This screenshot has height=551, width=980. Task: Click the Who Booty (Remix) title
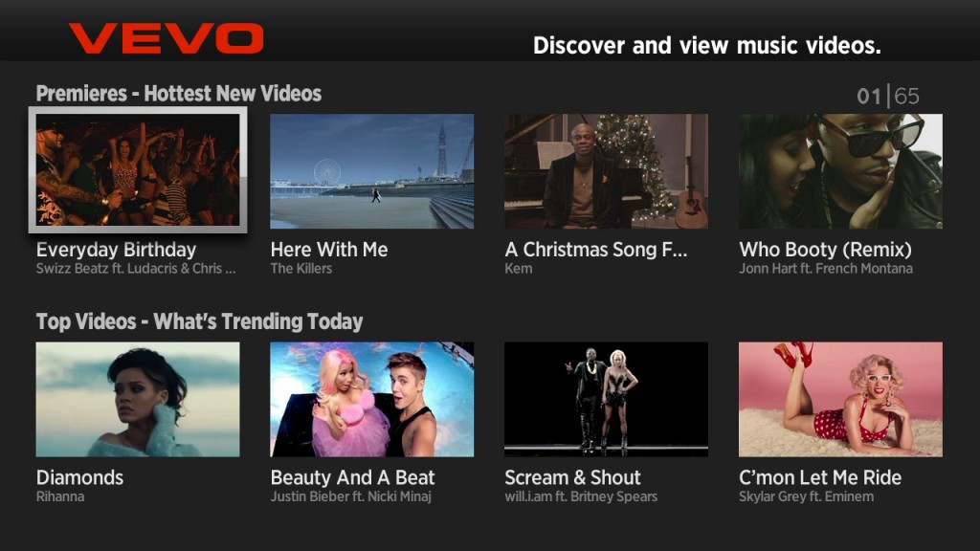825,250
